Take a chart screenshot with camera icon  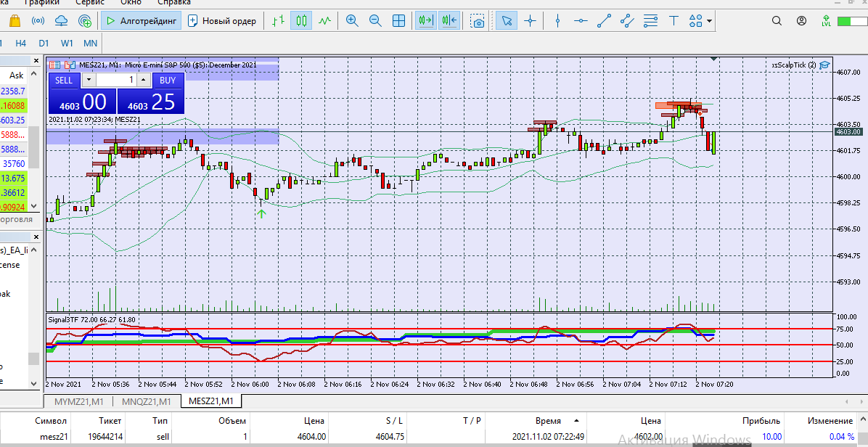pyautogui.click(x=477, y=21)
